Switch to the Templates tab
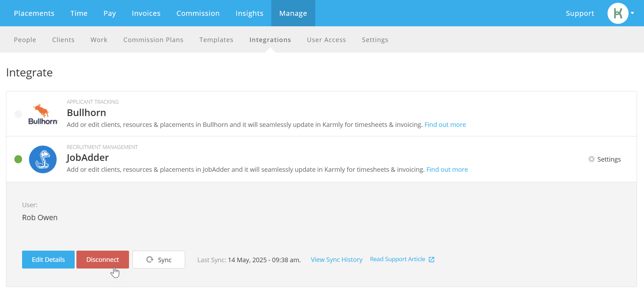This screenshot has width=644, height=292. [x=216, y=40]
